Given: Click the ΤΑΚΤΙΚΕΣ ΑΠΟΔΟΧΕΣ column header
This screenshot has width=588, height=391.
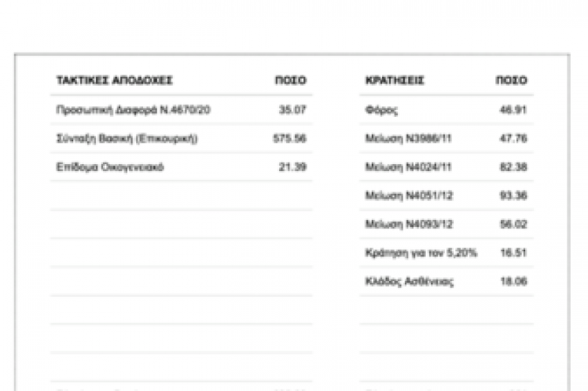Looking at the screenshot, I should tap(115, 81).
